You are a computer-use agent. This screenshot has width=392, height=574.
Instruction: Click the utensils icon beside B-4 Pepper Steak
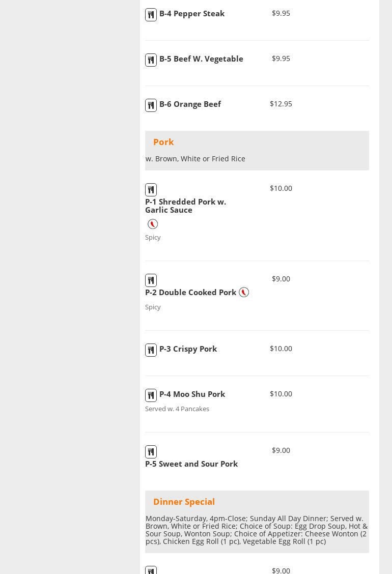[151, 15]
